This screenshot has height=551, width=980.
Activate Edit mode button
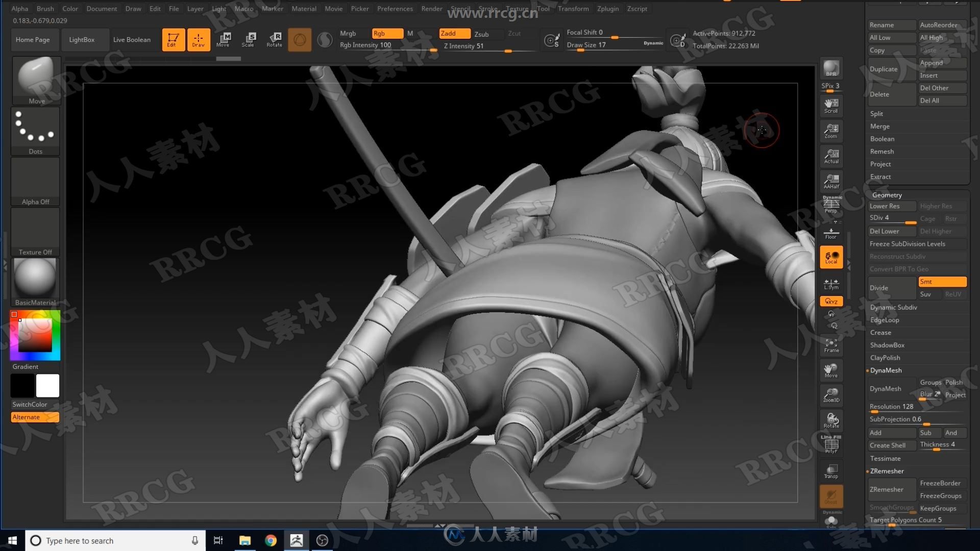coord(173,39)
